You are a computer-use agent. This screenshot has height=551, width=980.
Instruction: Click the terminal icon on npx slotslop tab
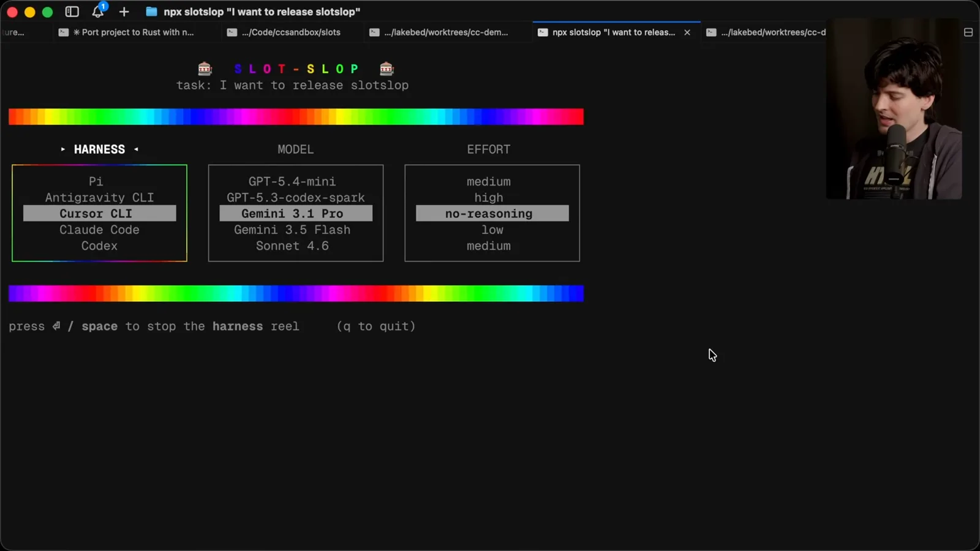pos(542,32)
